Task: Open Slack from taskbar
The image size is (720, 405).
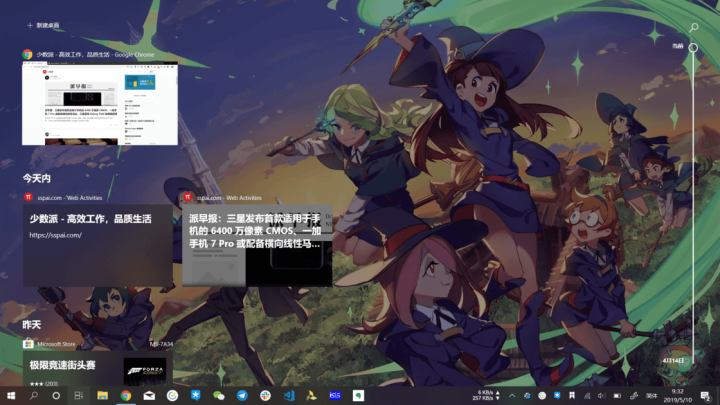Action: pos(265,395)
